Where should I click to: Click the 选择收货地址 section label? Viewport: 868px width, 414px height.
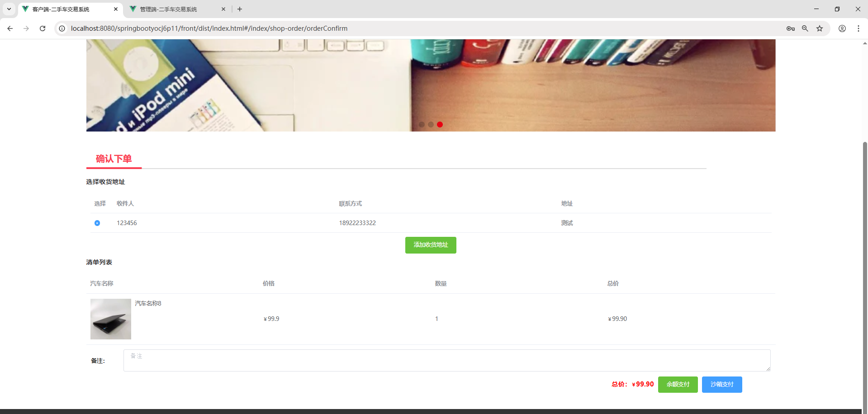(x=105, y=182)
